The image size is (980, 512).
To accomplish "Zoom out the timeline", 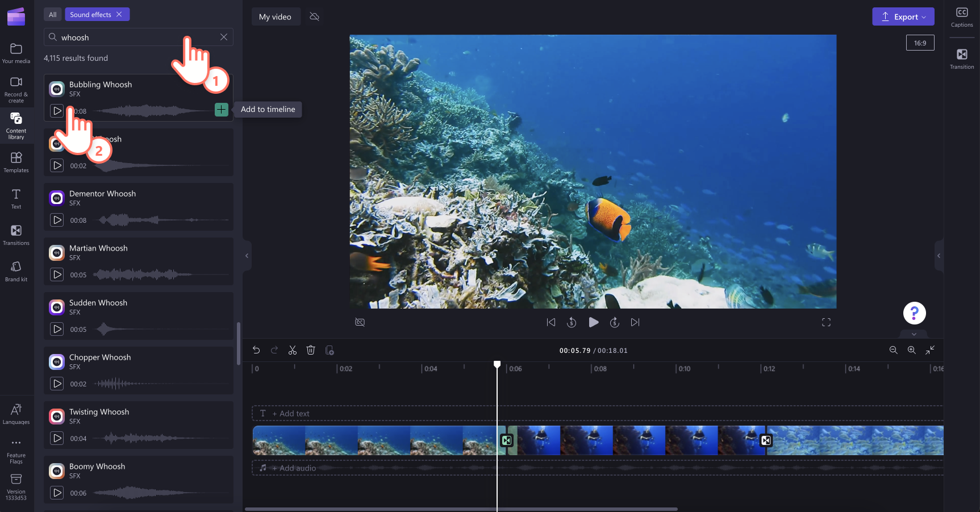I will 894,350.
